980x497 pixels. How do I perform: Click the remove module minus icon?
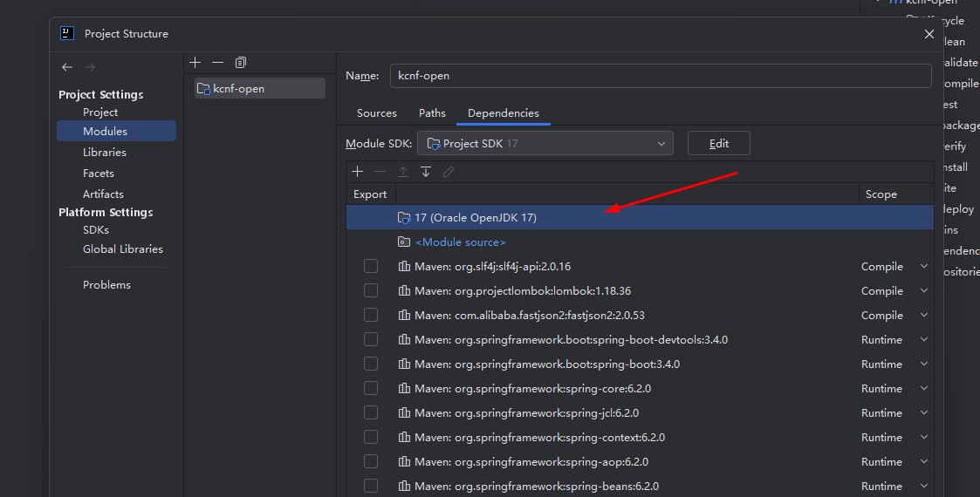point(217,62)
